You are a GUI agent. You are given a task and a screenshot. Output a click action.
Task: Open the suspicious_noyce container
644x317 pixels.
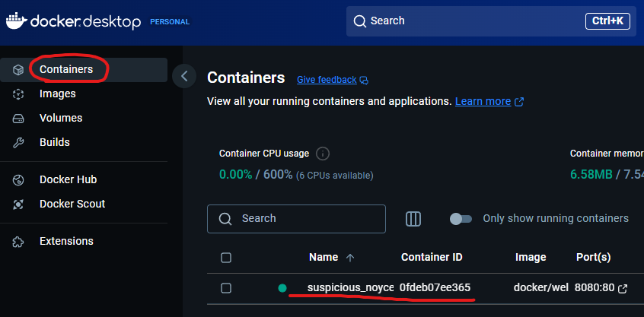tap(350, 288)
